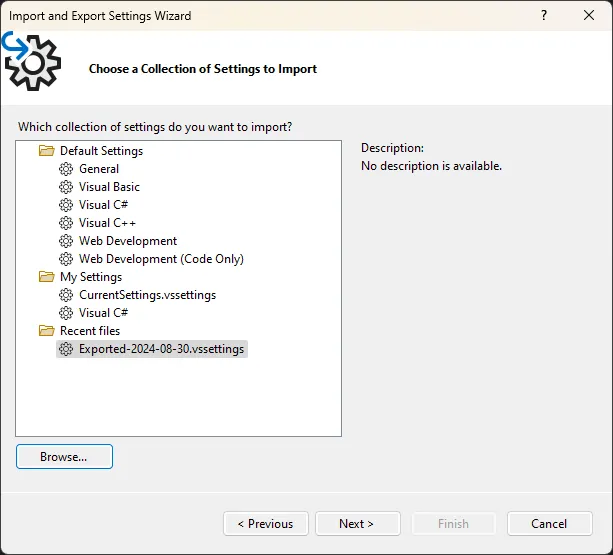613x555 pixels.
Task: Click the import settings gear icon in header
Action: (32, 61)
